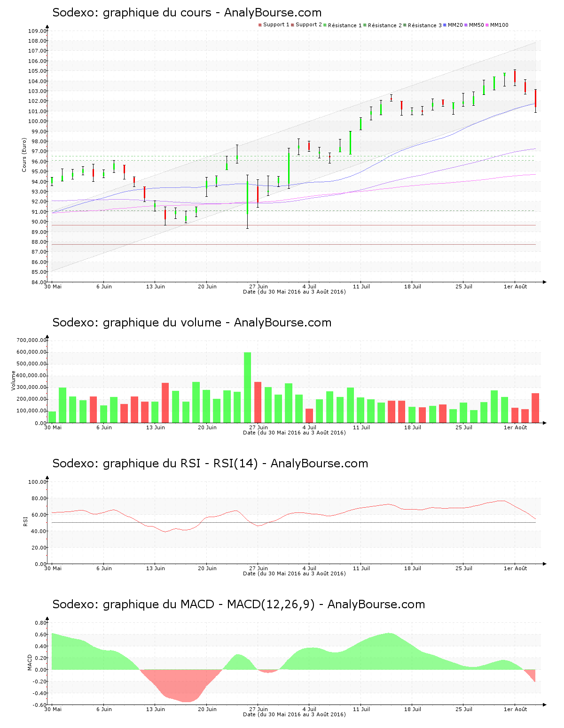Click '20 Juin' date label under MACD chart
Viewport: 564px width, 728px height.
pyautogui.click(x=207, y=709)
